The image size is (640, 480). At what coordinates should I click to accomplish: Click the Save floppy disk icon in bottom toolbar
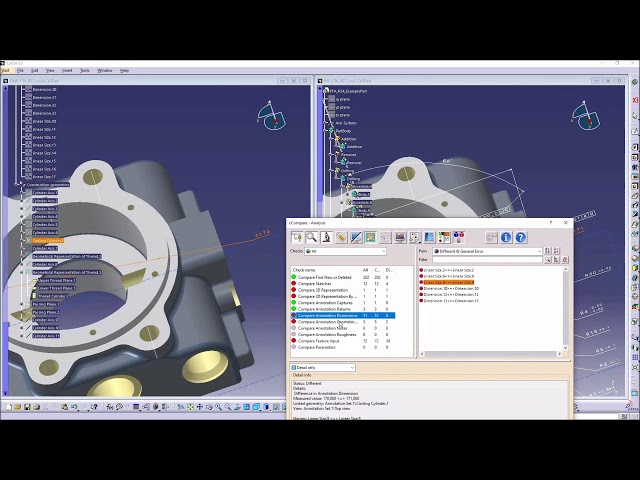click(x=27, y=407)
